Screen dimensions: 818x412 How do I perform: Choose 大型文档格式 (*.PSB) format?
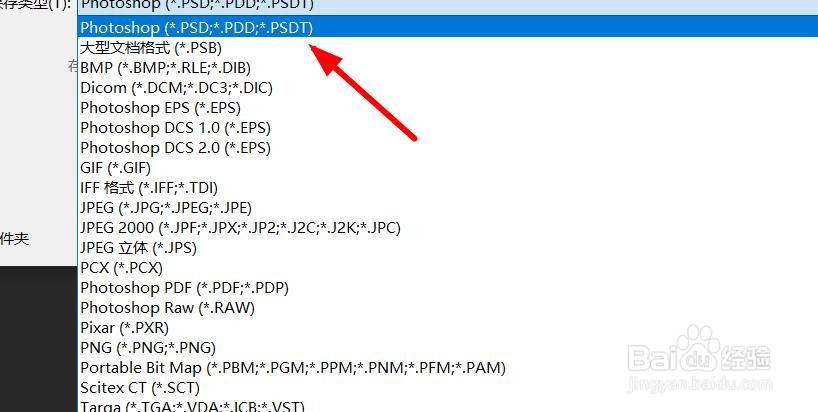(x=448, y=47)
